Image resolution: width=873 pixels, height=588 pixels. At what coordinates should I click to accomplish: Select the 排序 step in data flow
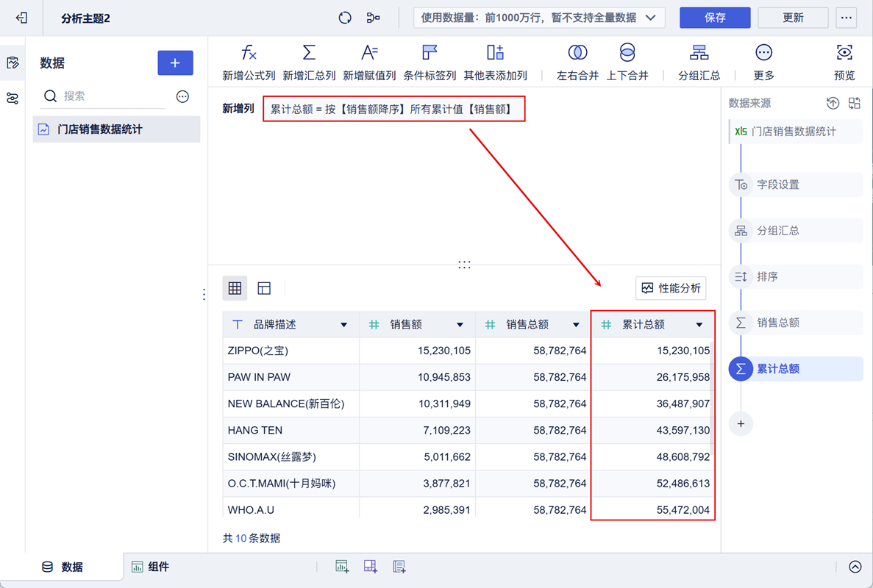[x=767, y=277]
